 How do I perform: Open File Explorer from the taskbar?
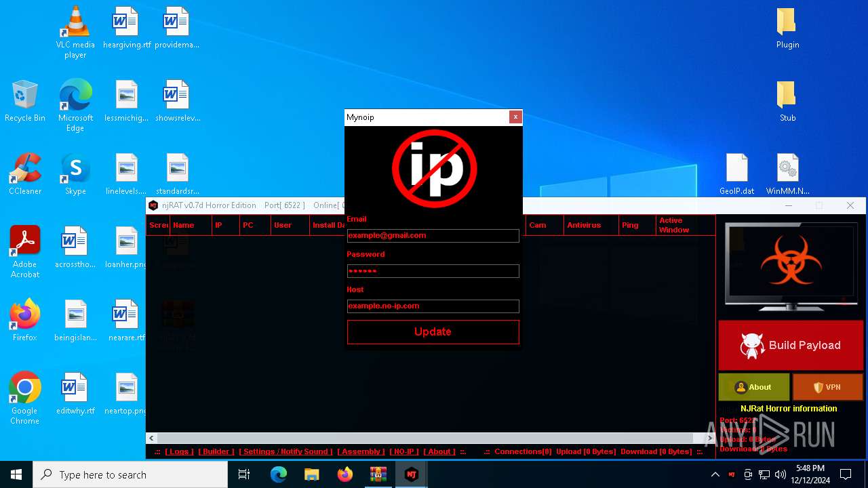[x=311, y=474]
